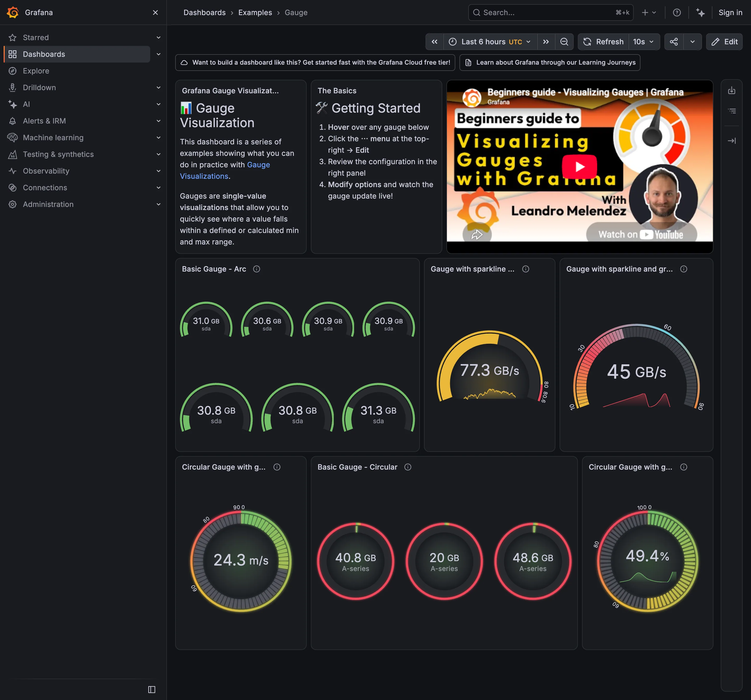Open the AI menu item
Viewport: 751px width, 700px height.
click(x=26, y=104)
